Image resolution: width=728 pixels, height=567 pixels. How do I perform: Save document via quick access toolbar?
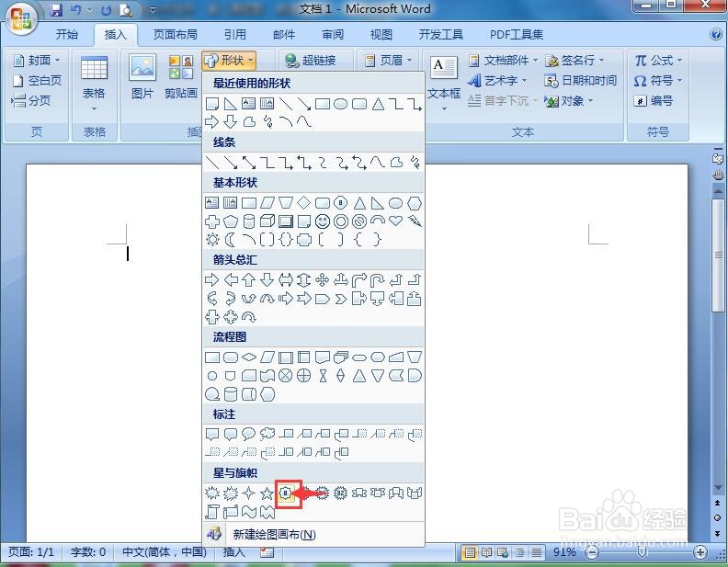(x=57, y=10)
